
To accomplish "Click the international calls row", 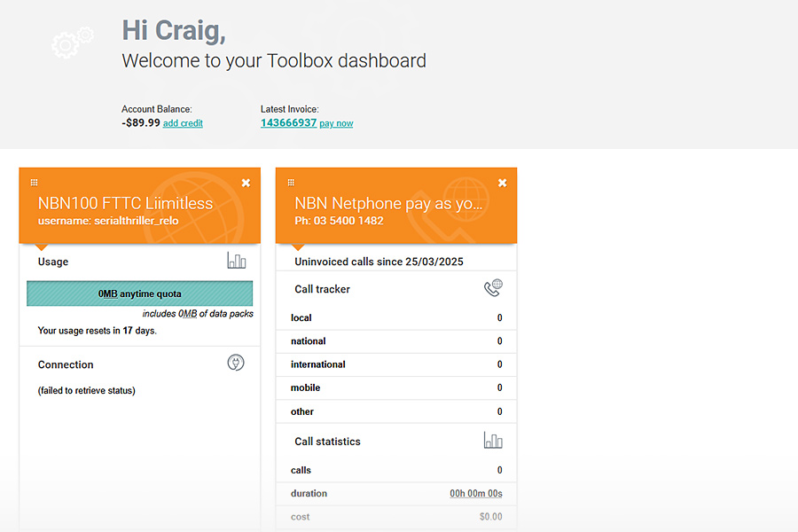I will 396,364.
